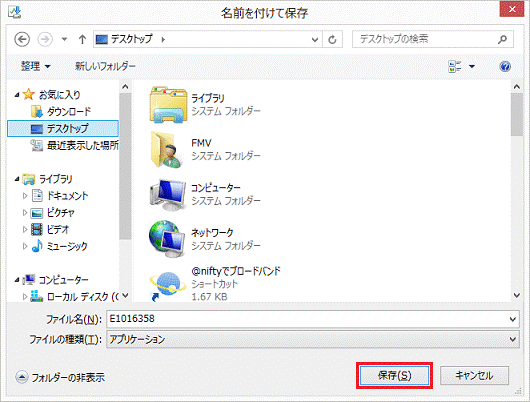Go back with the left arrow button
Image resolution: width=530 pixels, height=402 pixels.
point(22,40)
